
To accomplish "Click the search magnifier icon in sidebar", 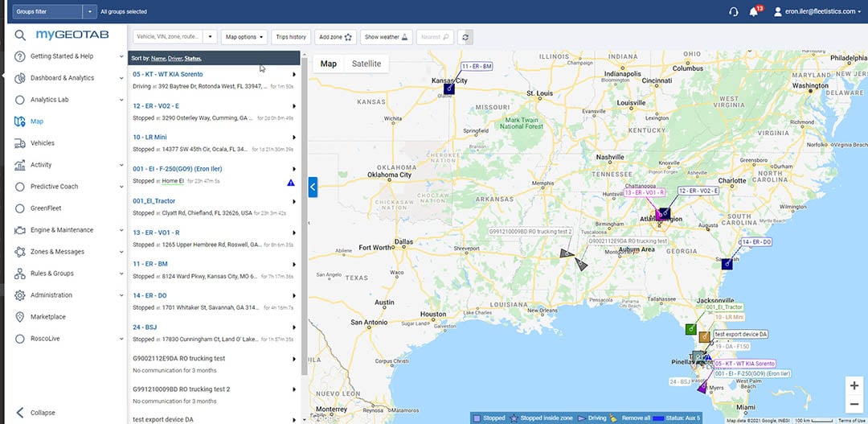I will tap(20, 35).
